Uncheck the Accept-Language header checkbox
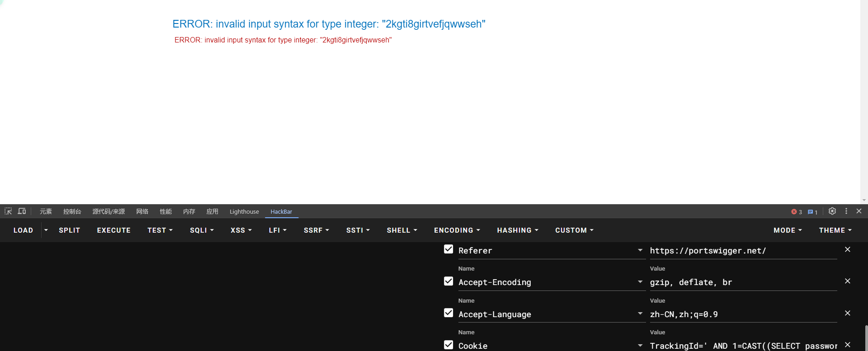The image size is (868, 351). 448,313
